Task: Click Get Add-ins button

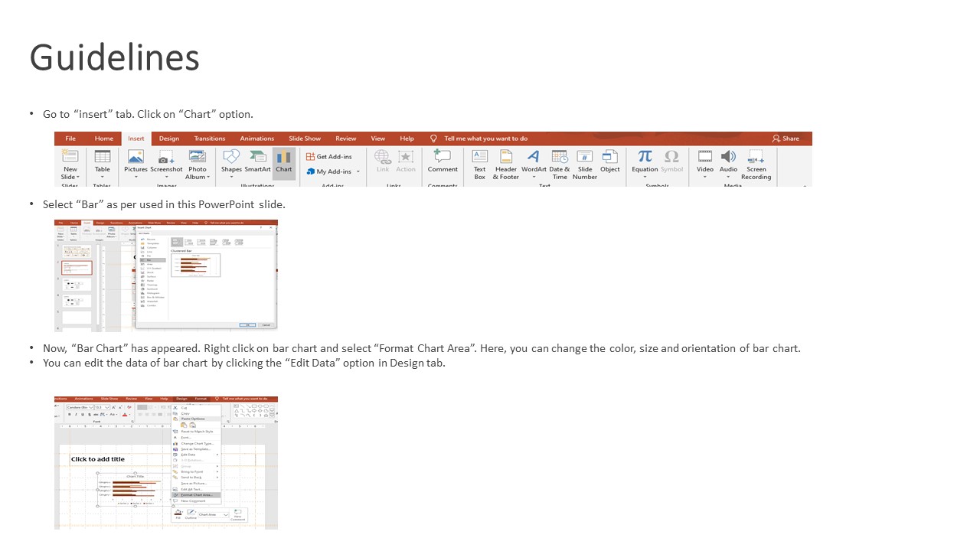Action: click(x=330, y=156)
